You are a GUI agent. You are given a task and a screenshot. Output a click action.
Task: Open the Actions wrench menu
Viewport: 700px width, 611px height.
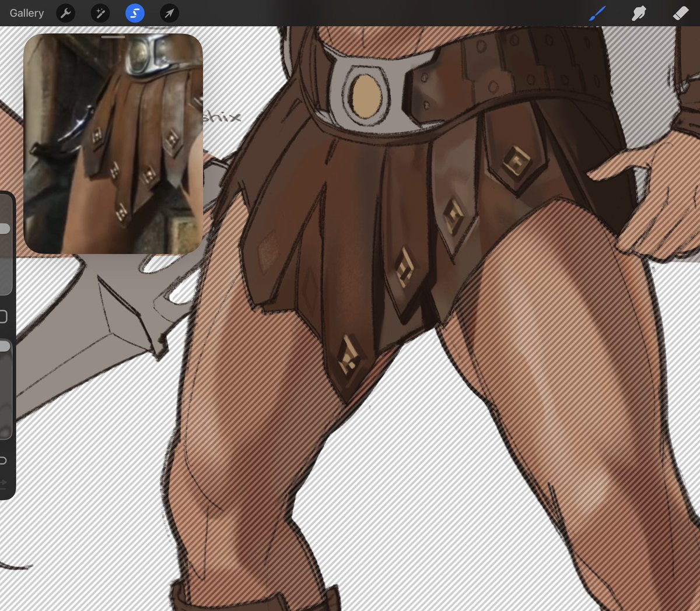66,13
